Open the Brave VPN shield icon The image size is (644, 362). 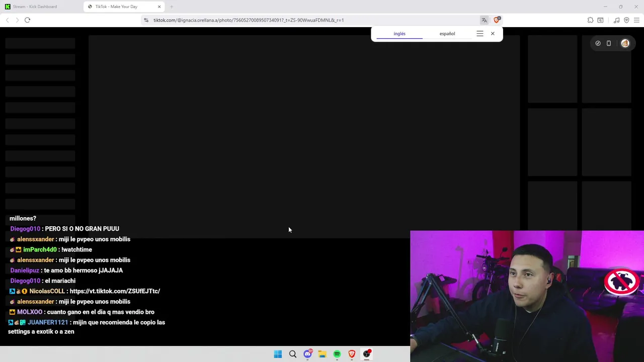click(626, 20)
